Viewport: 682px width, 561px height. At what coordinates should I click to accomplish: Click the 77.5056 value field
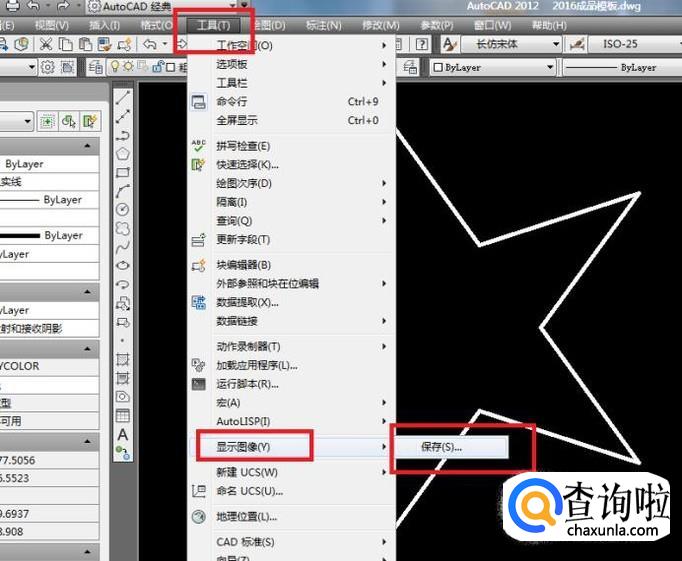pyautogui.click(x=49, y=460)
